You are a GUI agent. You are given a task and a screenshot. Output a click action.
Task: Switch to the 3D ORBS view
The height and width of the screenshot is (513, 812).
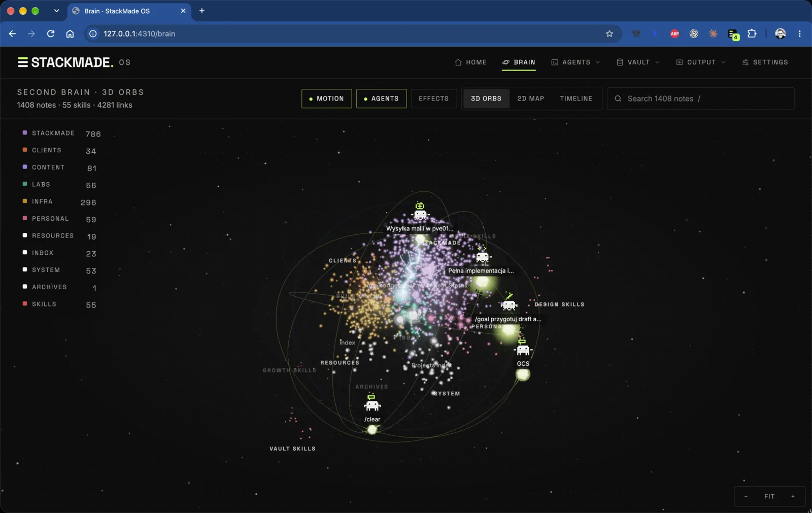(486, 98)
